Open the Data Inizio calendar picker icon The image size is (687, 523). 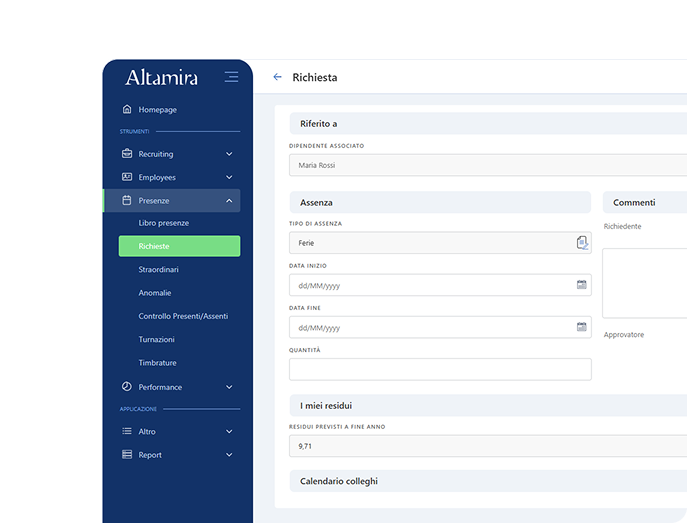(581, 285)
